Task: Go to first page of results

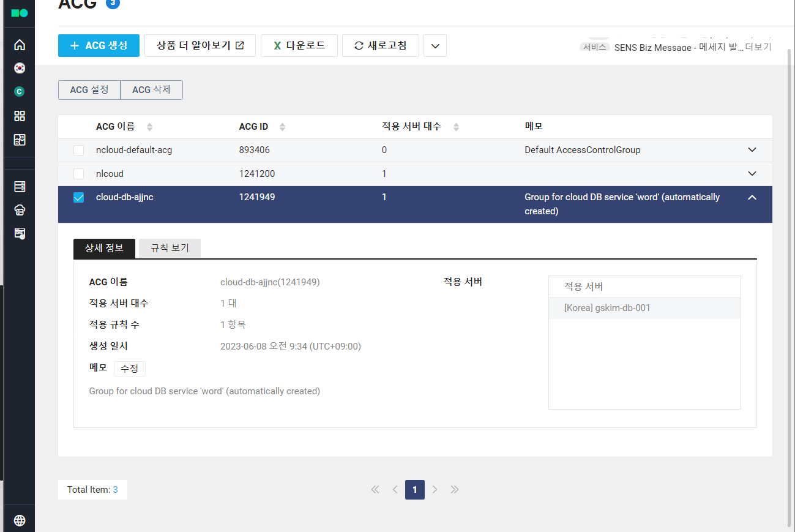Action: tap(375, 489)
